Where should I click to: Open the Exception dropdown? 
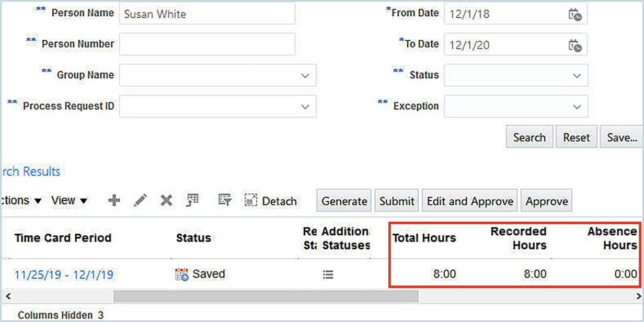click(577, 107)
